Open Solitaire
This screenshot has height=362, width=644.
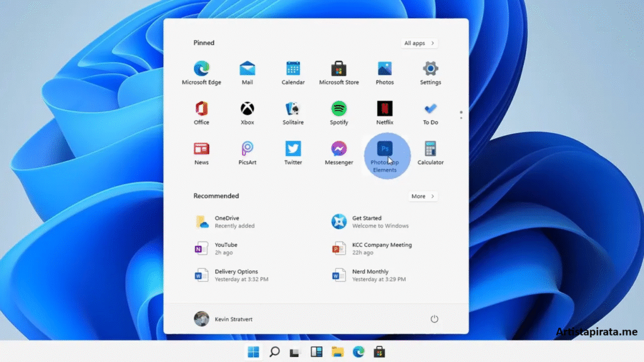point(293,109)
